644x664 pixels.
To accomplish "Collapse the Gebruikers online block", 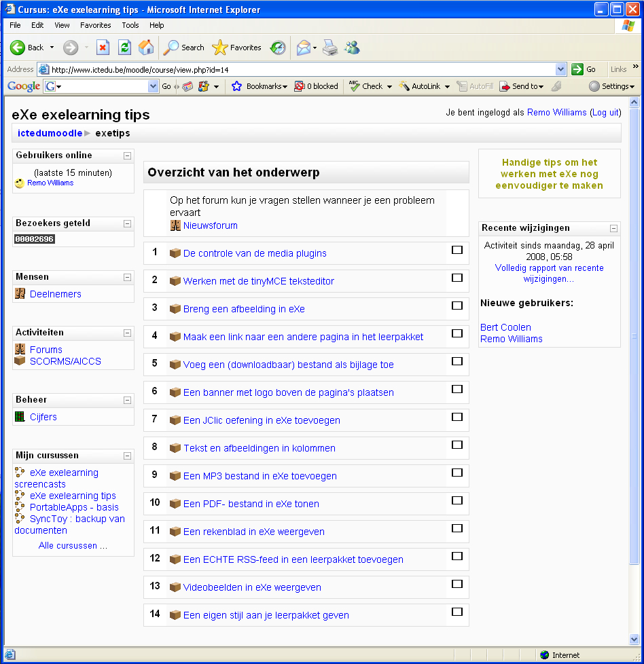I will coord(127,156).
